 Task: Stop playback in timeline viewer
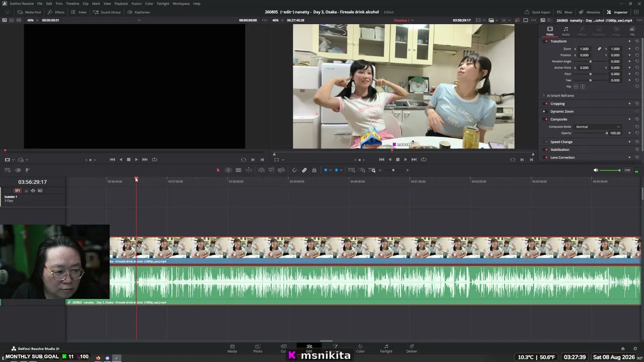pyautogui.click(x=397, y=159)
